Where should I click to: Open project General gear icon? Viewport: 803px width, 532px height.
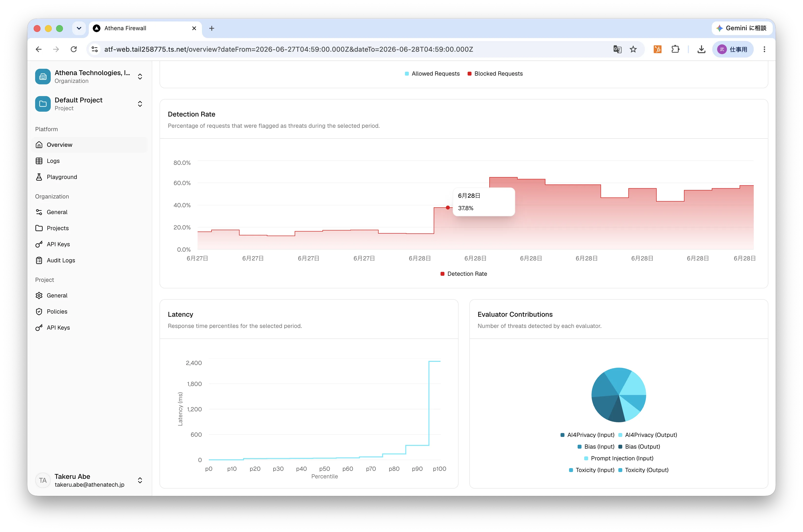[39, 296]
